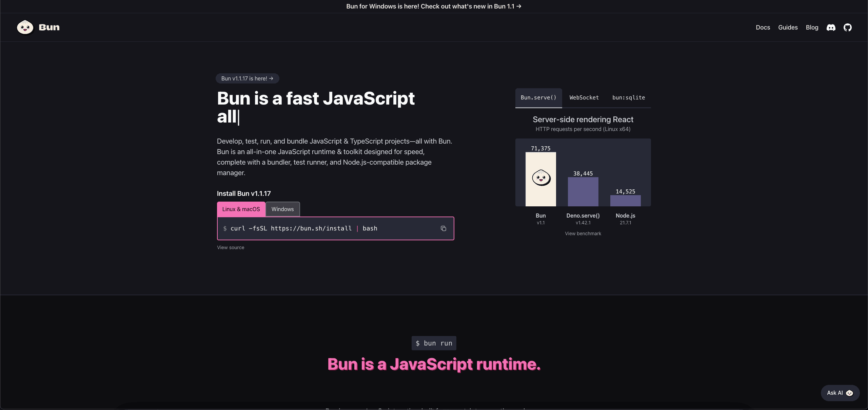Viewport: 868px width, 410px height.
Task: Open the Ask AI chat button
Action: click(840, 393)
